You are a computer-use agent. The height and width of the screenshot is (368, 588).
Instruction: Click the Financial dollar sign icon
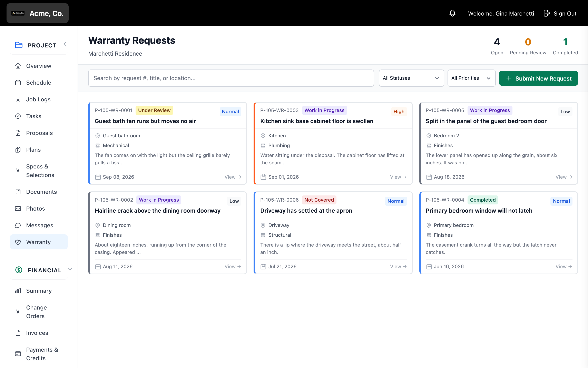pos(19,270)
